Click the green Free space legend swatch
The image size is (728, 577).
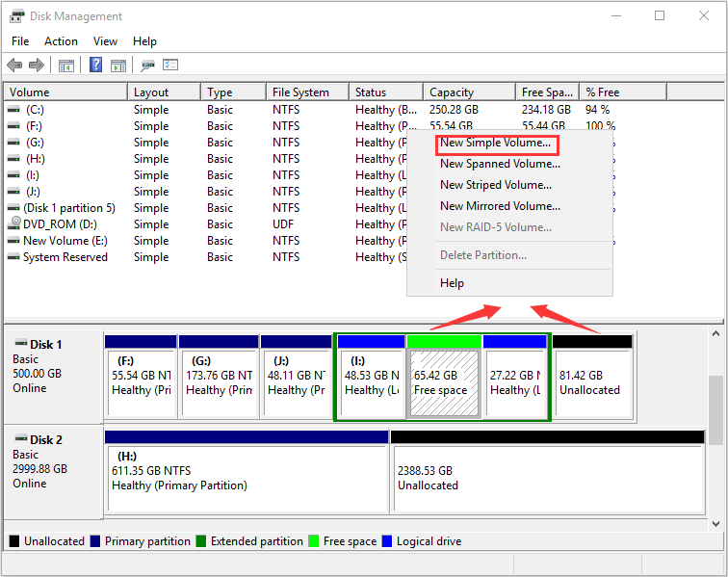coord(313,541)
